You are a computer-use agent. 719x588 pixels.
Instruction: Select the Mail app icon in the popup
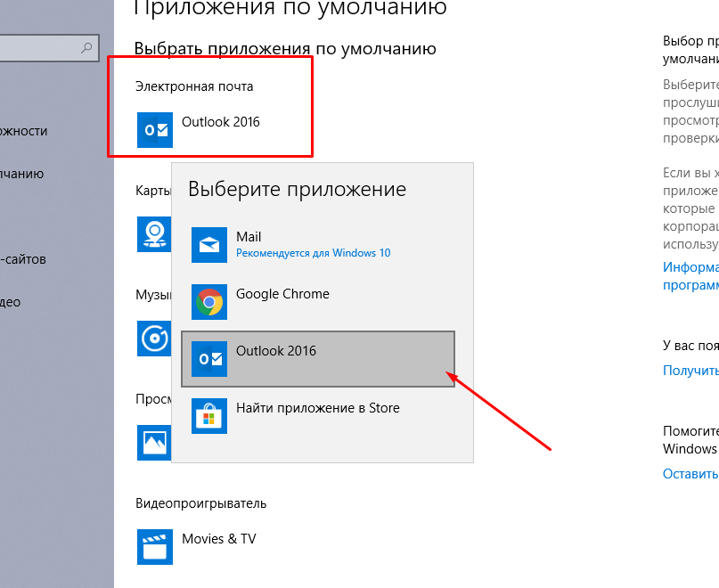point(209,245)
